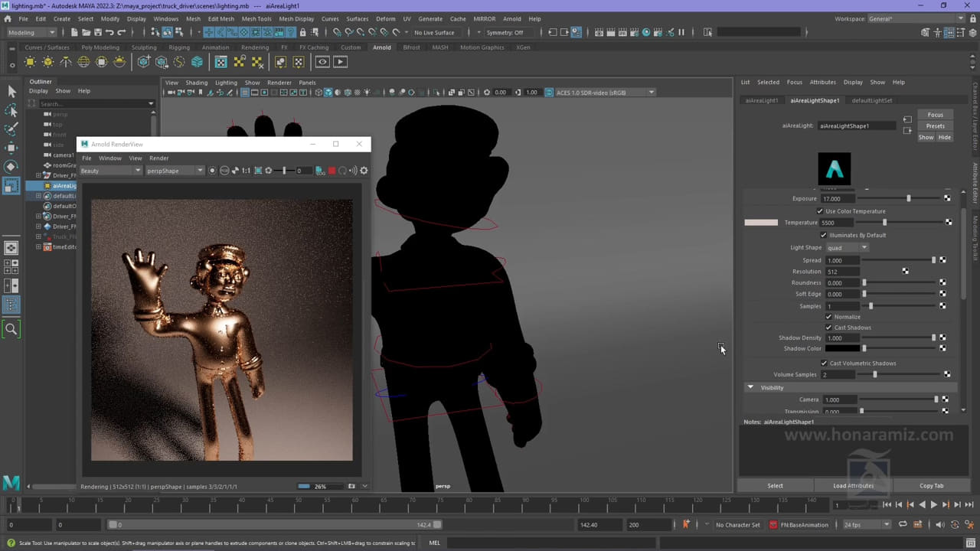Click the Undo arrow icon
The width and height of the screenshot is (980, 551).
tap(109, 32)
